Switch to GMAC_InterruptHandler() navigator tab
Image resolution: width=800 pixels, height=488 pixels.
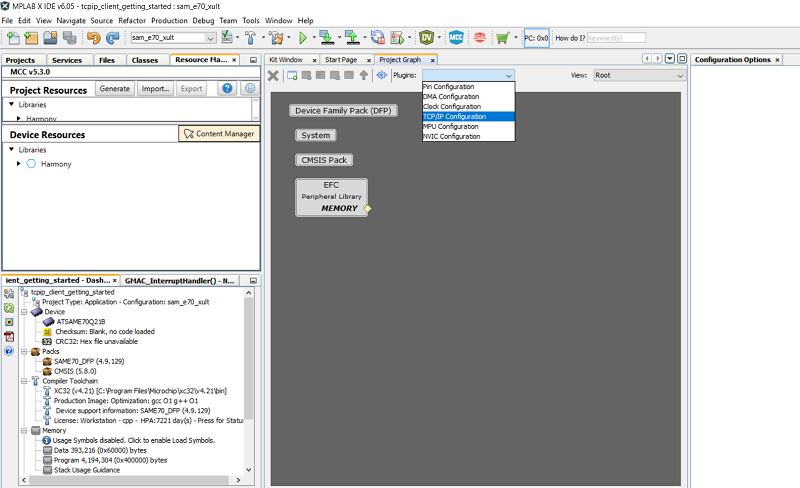180,281
